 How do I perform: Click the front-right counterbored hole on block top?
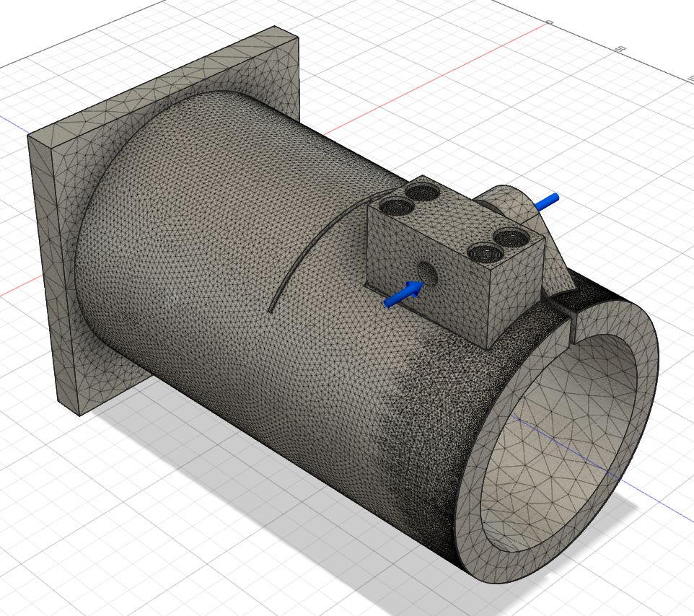point(484,253)
